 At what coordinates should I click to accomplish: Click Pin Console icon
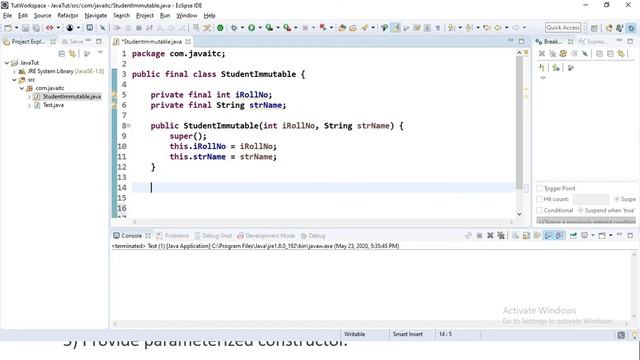point(573,236)
